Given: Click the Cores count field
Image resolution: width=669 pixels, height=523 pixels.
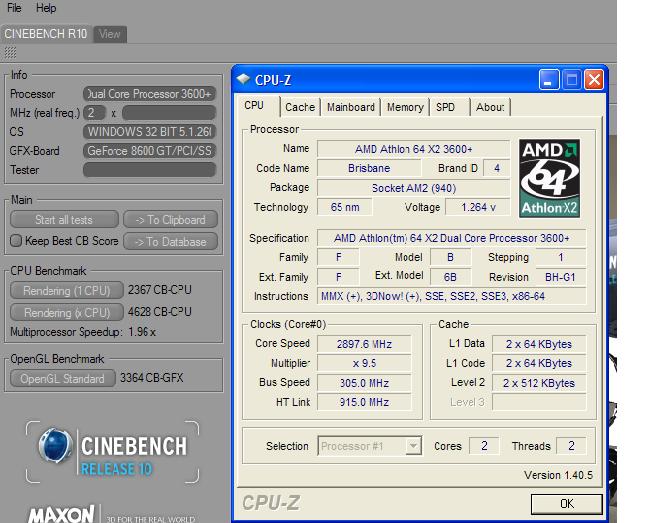Looking at the screenshot, I should [484, 446].
